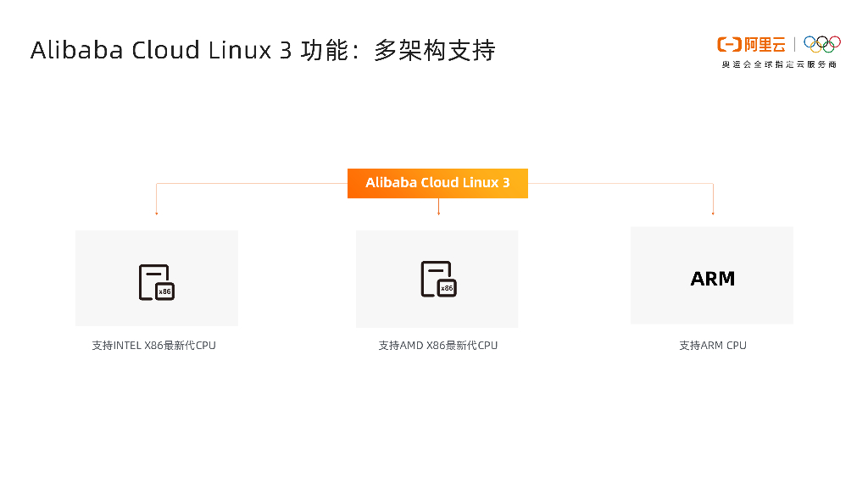Screen dimensions: 868x488
Task: Click the arrowhead pointing to AMD card
Action: (438, 213)
